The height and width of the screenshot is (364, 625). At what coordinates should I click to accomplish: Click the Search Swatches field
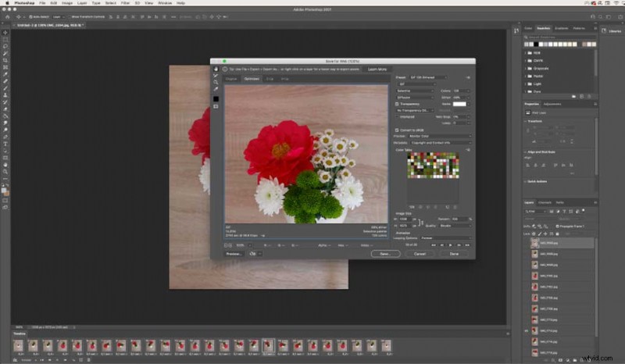coord(560,37)
